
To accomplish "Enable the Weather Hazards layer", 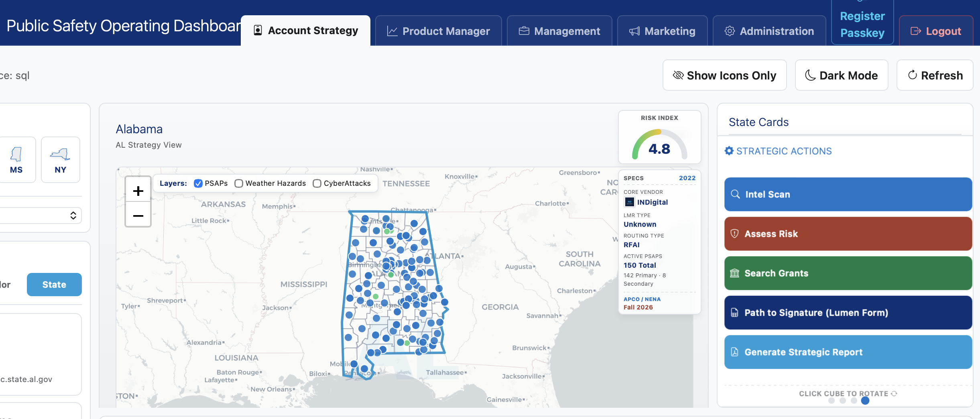I will pyautogui.click(x=239, y=183).
